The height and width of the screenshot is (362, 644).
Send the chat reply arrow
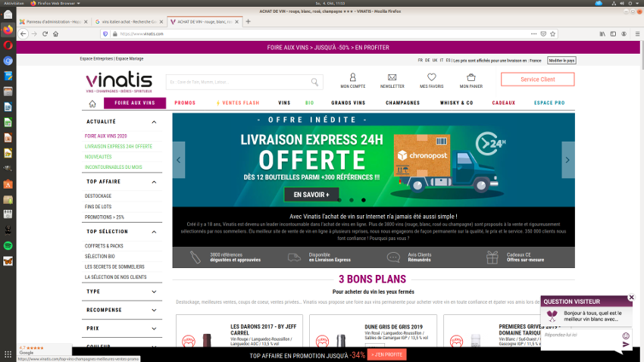pyautogui.click(x=626, y=345)
